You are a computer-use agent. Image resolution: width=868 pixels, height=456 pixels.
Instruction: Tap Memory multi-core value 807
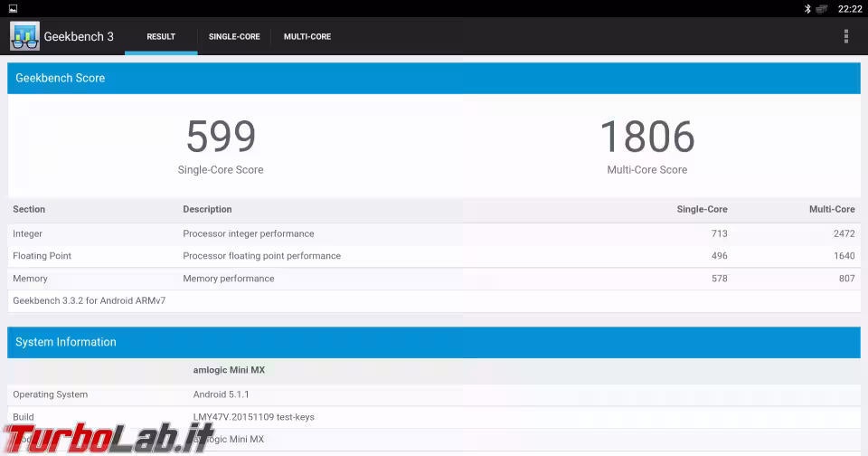tap(847, 278)
